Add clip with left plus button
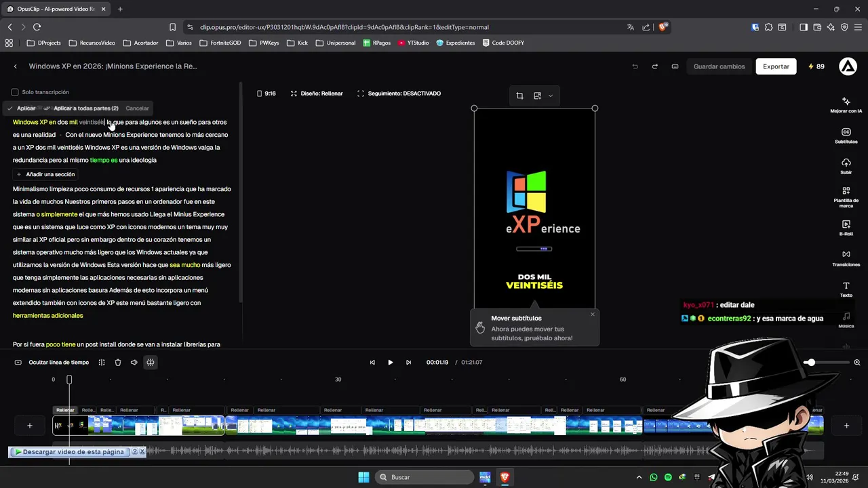Viewport: 868px width, 488px height. (x=29, y=426)
